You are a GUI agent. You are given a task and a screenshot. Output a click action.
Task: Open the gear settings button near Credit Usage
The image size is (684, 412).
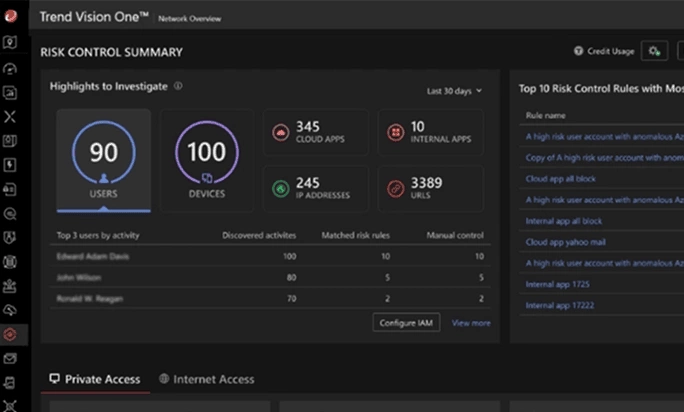[654, 51]
